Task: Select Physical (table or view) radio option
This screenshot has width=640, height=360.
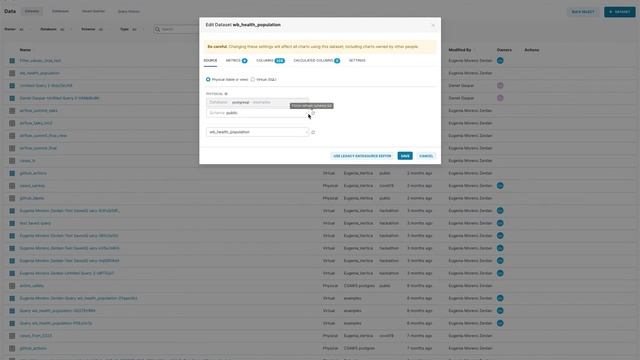Action: 208,80
